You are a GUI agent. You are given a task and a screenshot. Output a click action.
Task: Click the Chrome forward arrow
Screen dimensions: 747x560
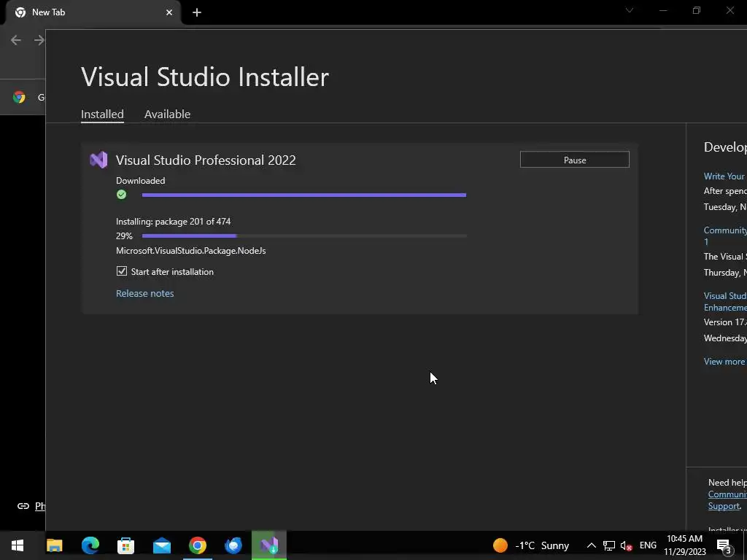[x=39, y=40]
